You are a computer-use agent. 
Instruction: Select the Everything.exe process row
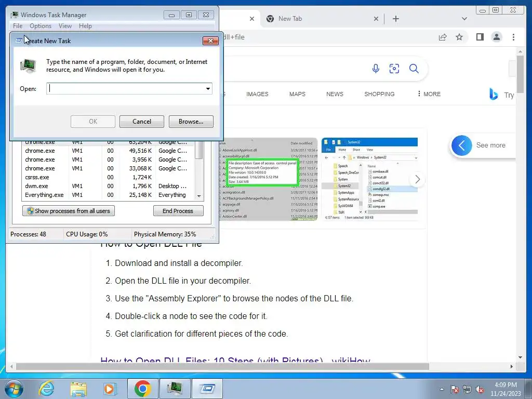pyautogui.click(x=108, y=195)
